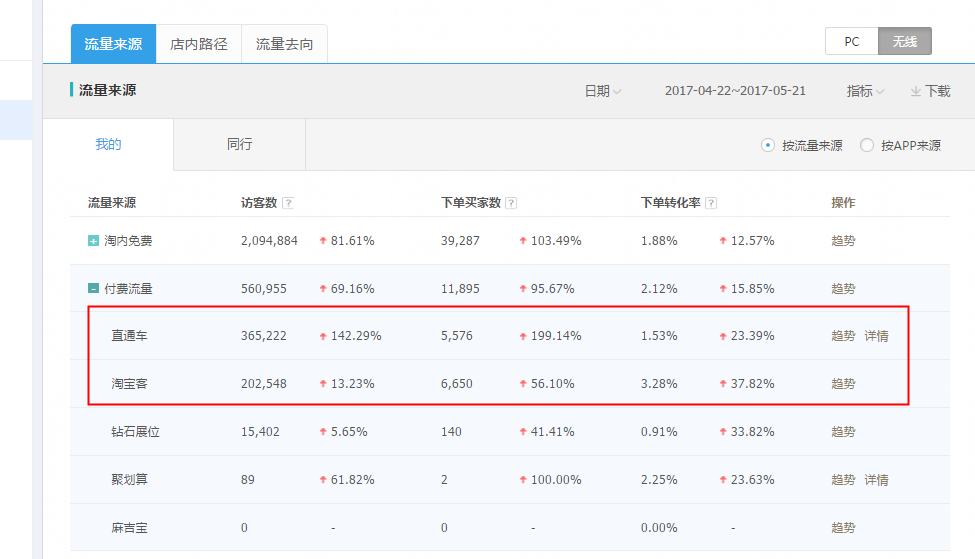
Task: Open the 日期 dropdown
Action: coord(603,91)
